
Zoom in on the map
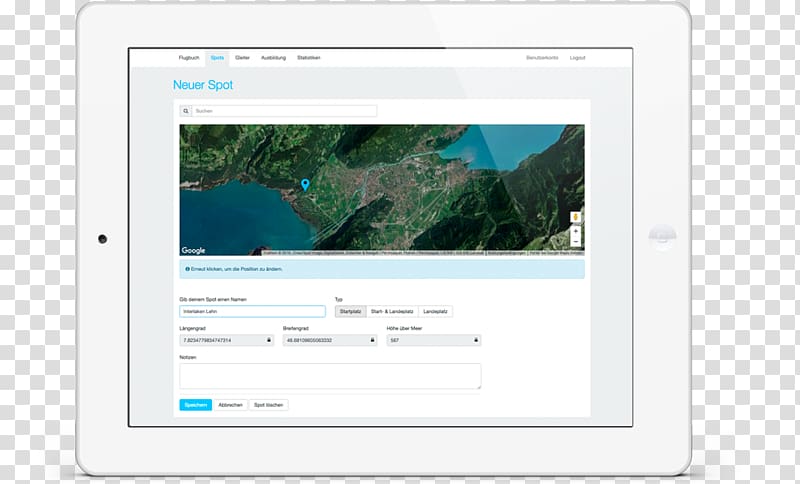576,230
